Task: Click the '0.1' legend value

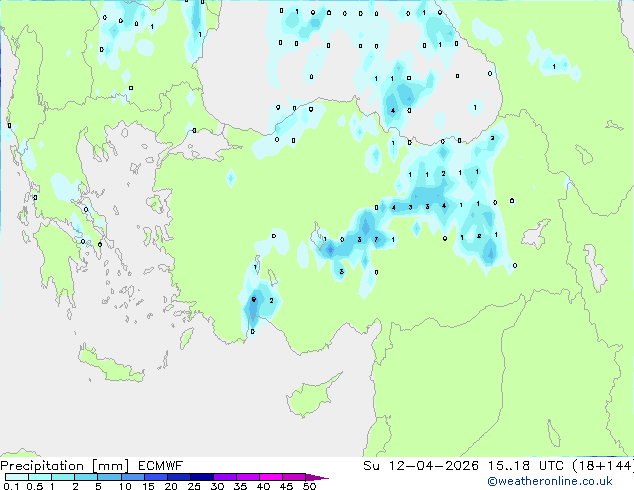Action: 11,486
